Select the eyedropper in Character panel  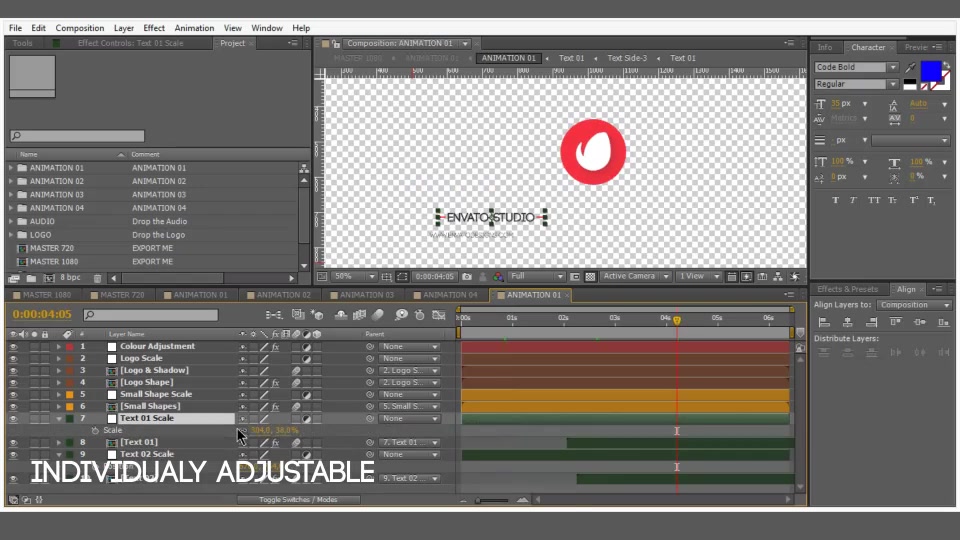[x=910, y=67]
